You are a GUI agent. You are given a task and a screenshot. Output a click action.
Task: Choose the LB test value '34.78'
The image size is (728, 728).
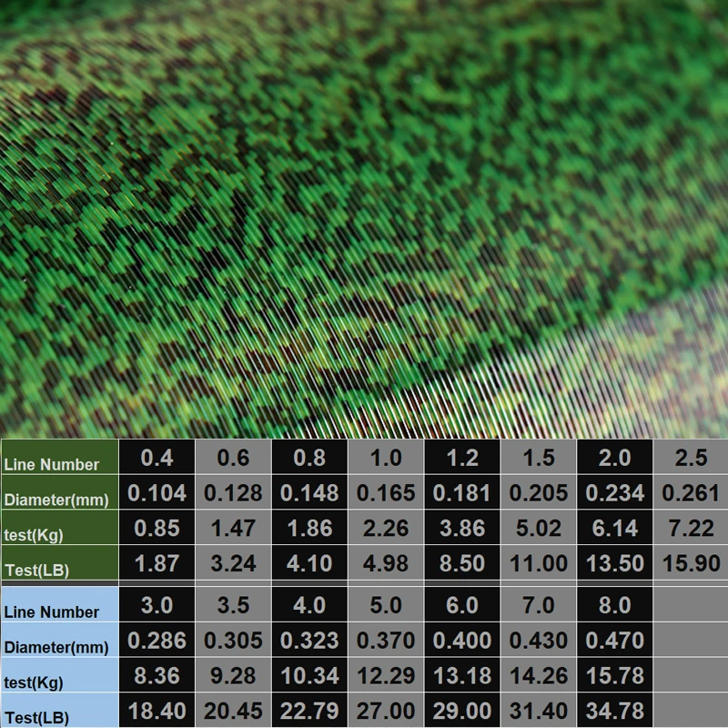coord(615,711)
